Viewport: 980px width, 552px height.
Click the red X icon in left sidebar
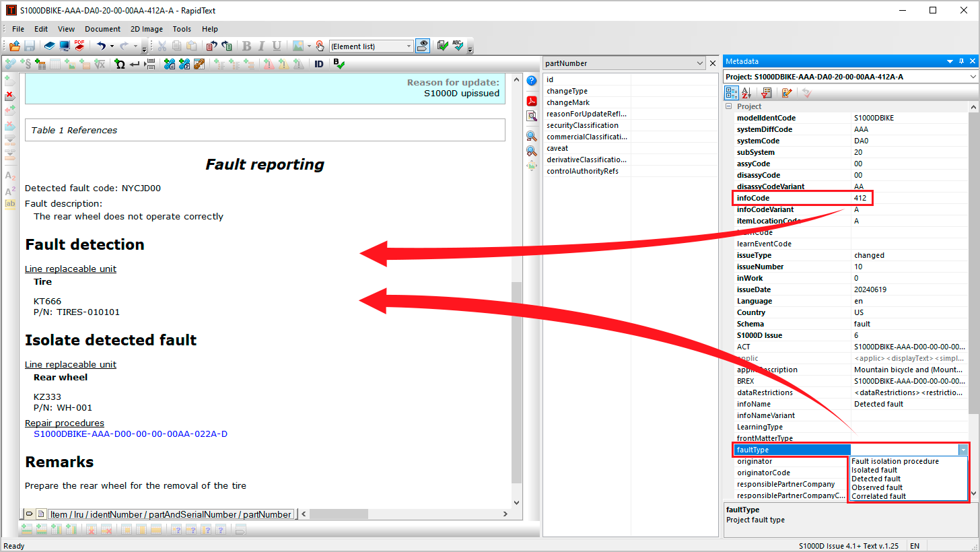coord(9,96)
